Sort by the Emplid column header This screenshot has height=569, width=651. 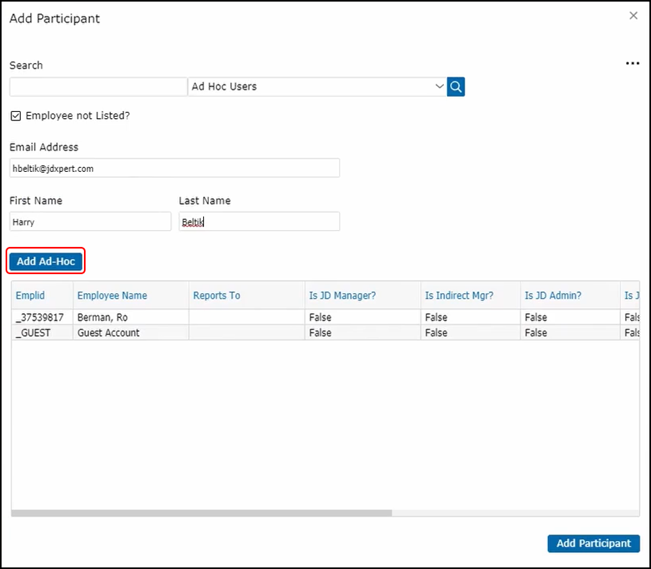pyautogui.click(x=30, y=296)
